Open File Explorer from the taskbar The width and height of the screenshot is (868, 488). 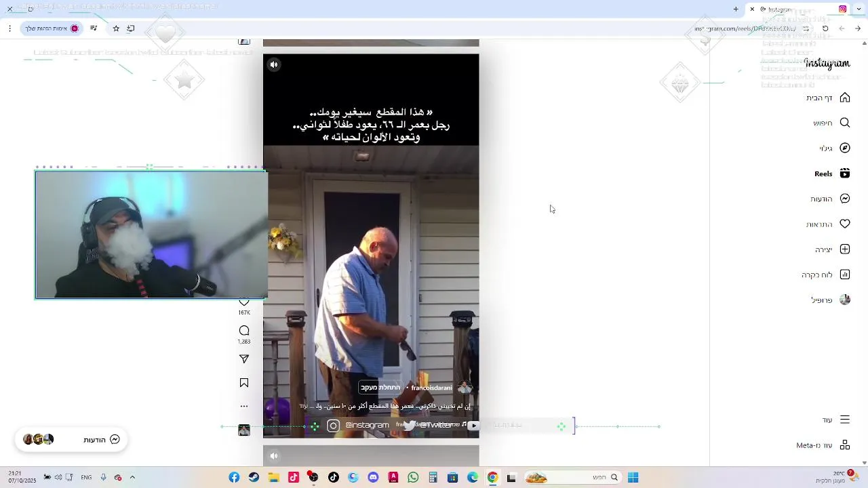273,478
